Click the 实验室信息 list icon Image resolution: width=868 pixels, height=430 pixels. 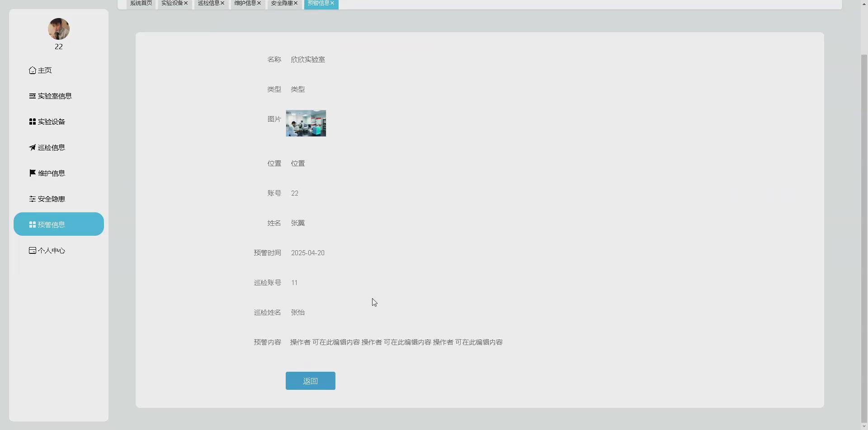pos(33,96)
